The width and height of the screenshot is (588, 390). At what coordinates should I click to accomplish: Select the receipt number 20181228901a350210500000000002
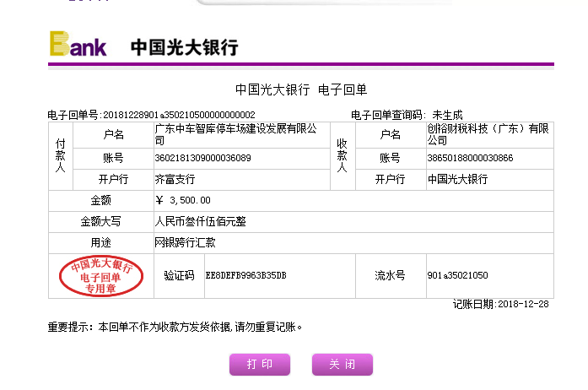179,115
